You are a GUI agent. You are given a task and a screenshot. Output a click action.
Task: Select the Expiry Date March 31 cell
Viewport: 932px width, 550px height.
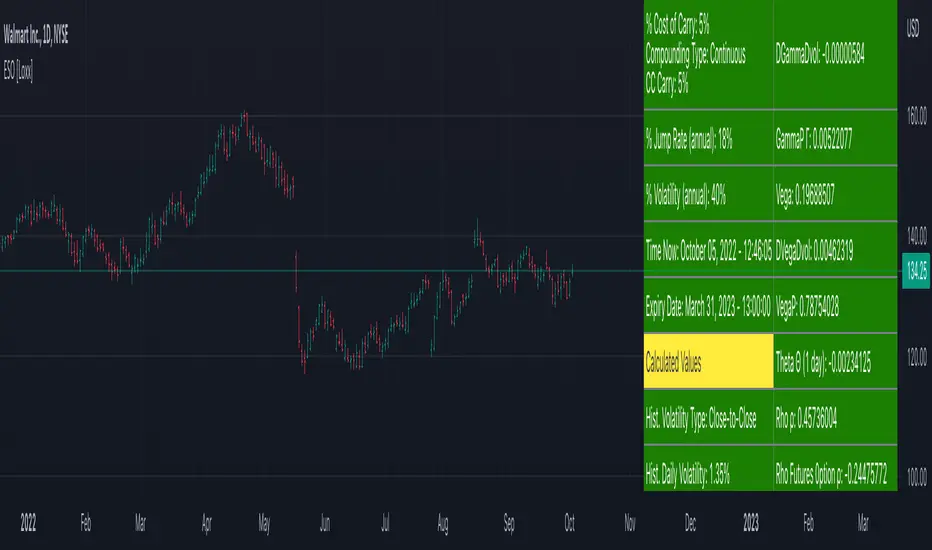(x=709, y=306)
